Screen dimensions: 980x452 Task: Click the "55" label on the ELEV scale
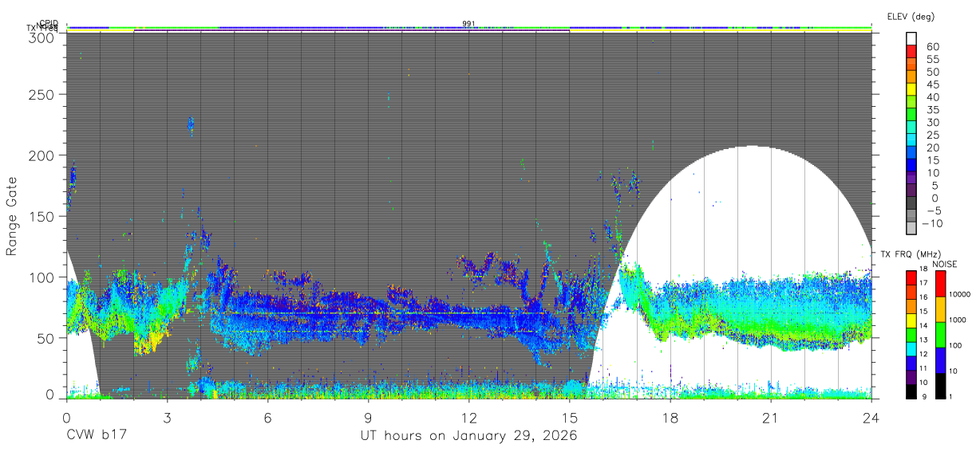(933, 59)
